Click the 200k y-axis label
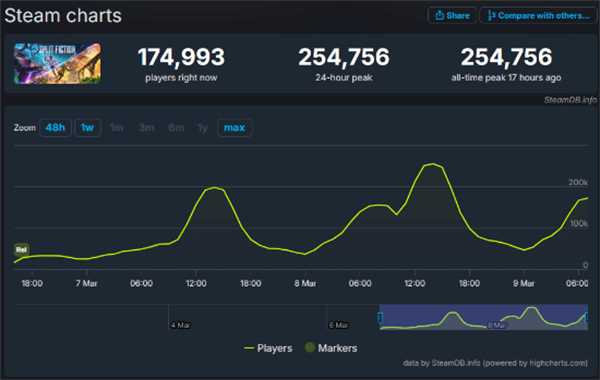The width and height of the screenshot is (600, 380). (x=578, y=182)
